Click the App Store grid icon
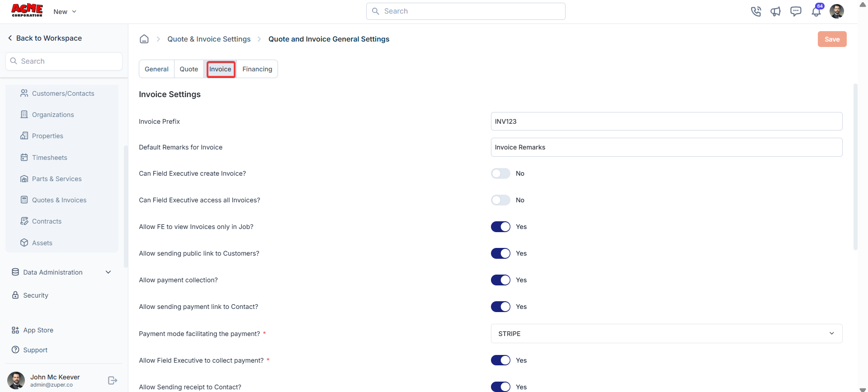The height and width of the screenshot is (392, 868). 15,330
